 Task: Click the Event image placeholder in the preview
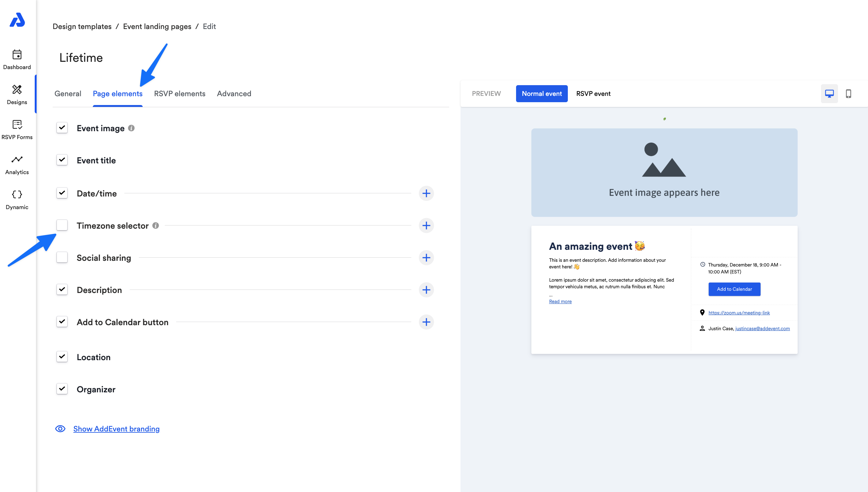[x=664, y=172]
